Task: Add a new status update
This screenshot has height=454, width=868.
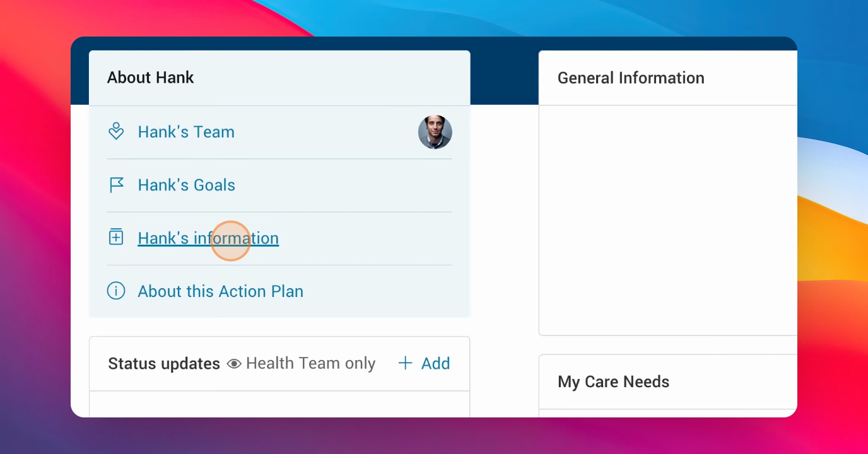Action: point(425,363)
